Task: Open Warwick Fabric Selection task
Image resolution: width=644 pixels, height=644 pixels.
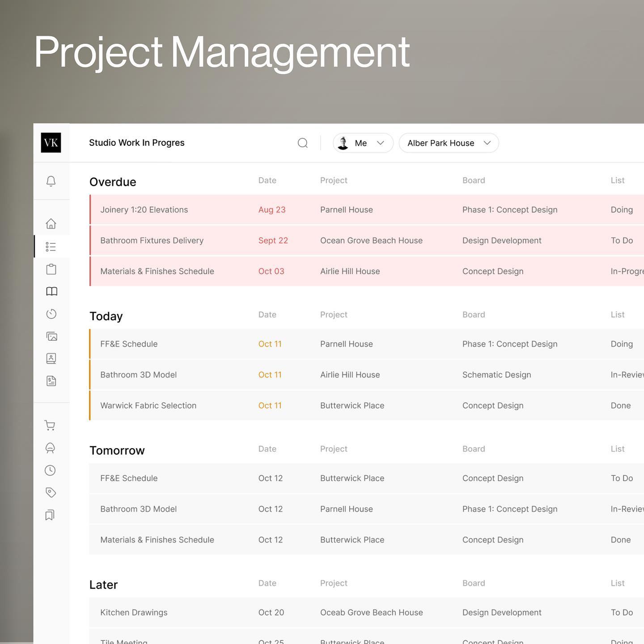Action: point(148,406)
